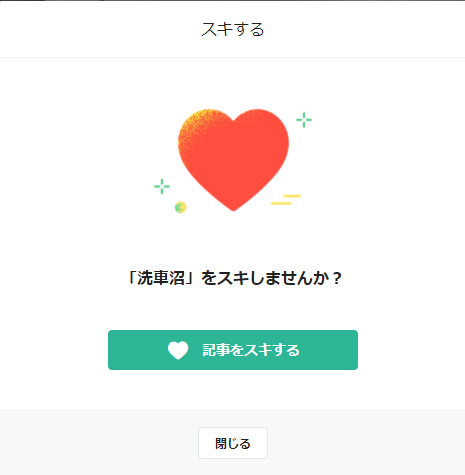This screenshot has height=475, width=465.
Task: Click the lower longer yellow dash line
Action: [x=281, y=203]
